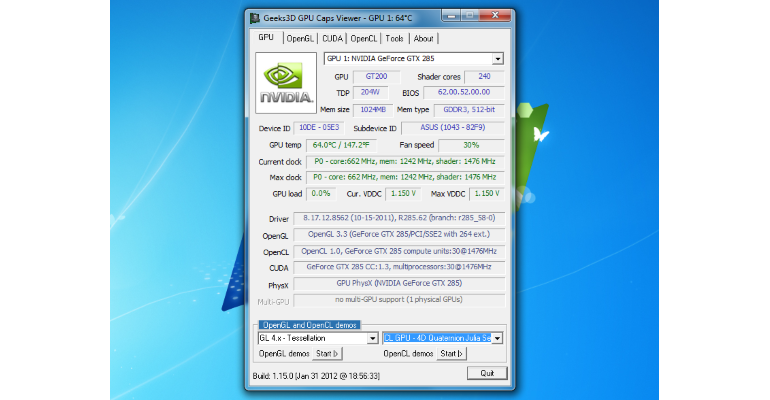Click the OpenGL and OpenCL demos group label
The height and width of the screenshot is (400, 770).
(309, 325)
